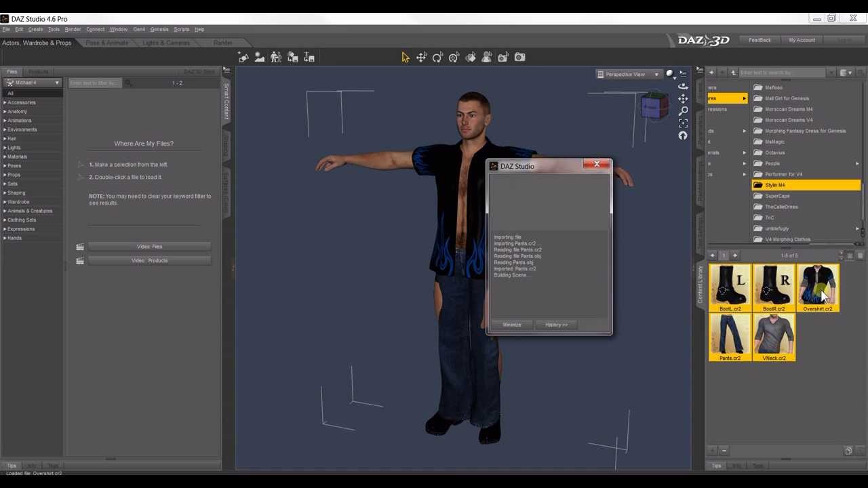This screenshot has width=868, height=488.
Task: Open the render camera icon
Action: [x=519, y=58]
